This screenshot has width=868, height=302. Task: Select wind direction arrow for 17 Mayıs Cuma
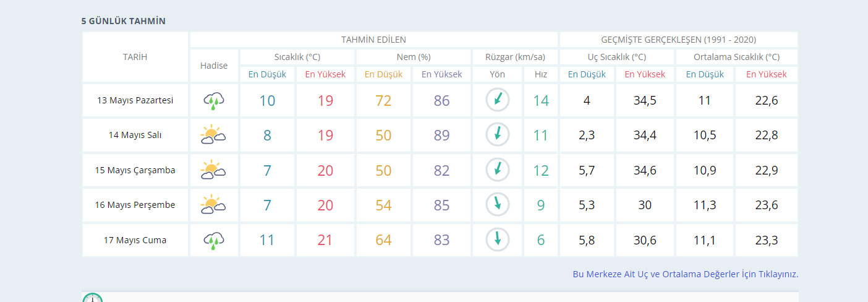pyautogui.click(x=497, y=240)
